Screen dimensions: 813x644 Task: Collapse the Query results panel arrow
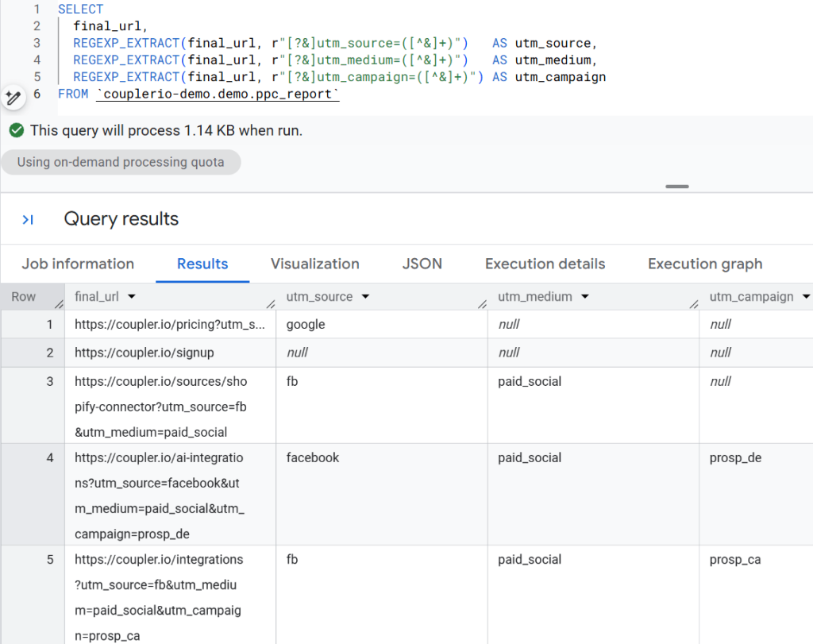pos(28,220)
